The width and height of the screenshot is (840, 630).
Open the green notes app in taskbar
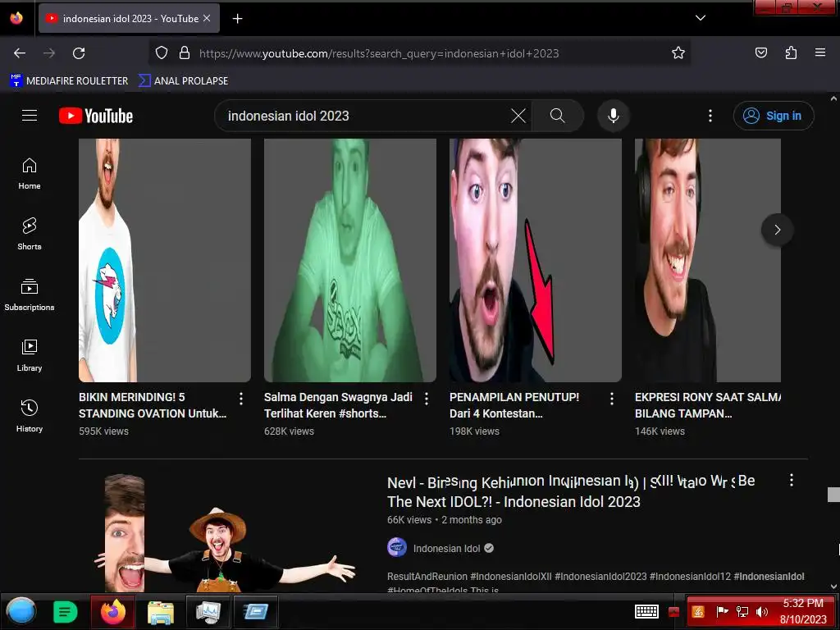(x=66, y=611)
